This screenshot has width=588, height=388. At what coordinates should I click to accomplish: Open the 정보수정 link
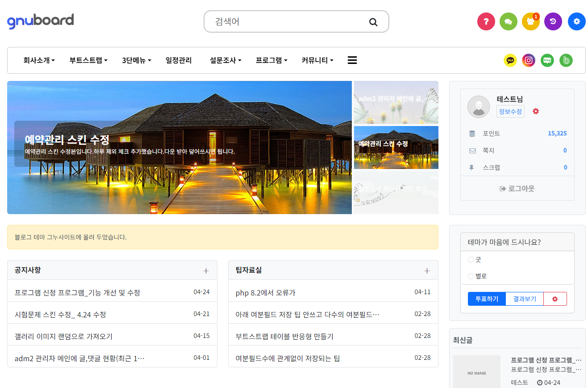(510, 111)
